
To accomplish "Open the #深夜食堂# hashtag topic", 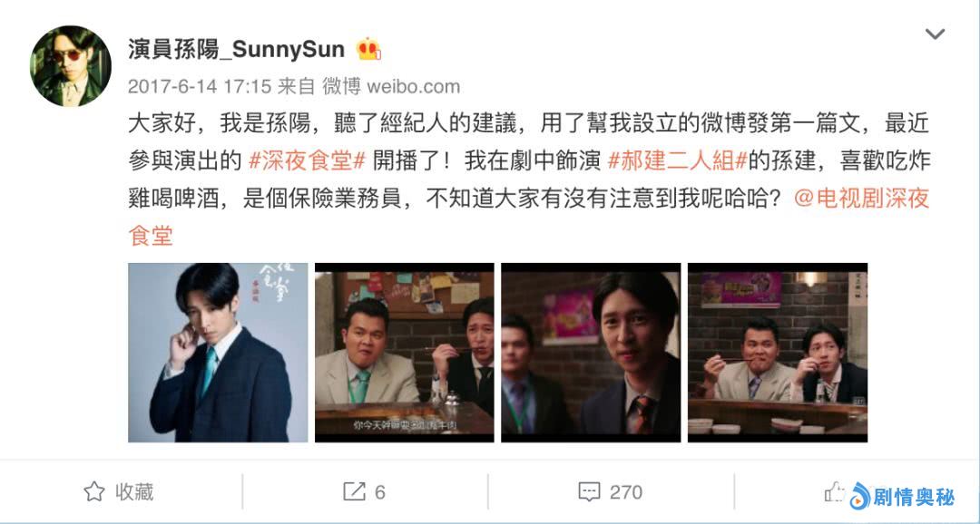I will (x=307, y=161).
